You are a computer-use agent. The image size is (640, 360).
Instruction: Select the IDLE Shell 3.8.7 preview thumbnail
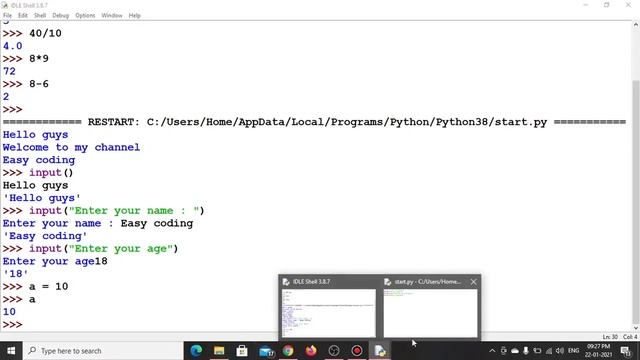pos(329,313)
